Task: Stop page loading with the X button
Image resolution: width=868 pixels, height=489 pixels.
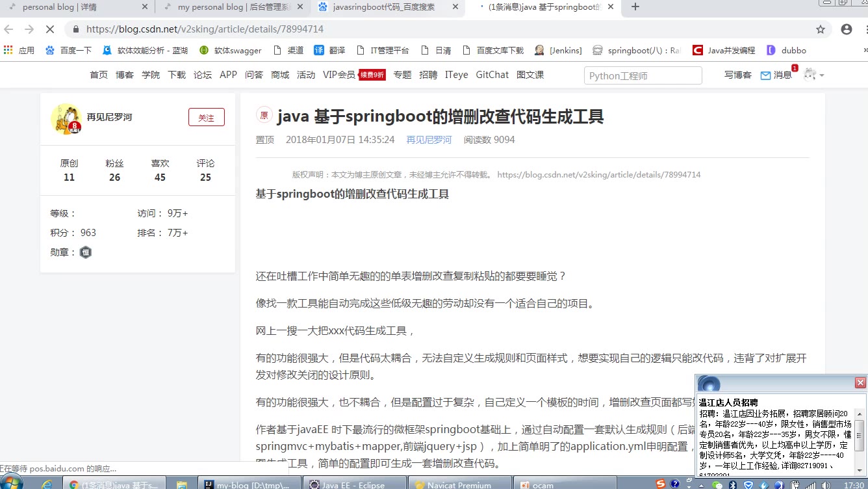Action: click(51, 29)
